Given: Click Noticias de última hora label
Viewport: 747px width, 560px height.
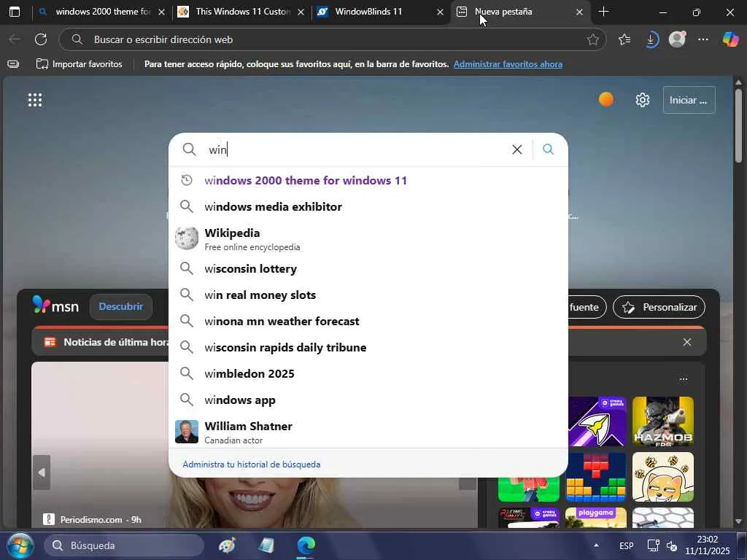Looking at the screenshot, I should point(116,343).
